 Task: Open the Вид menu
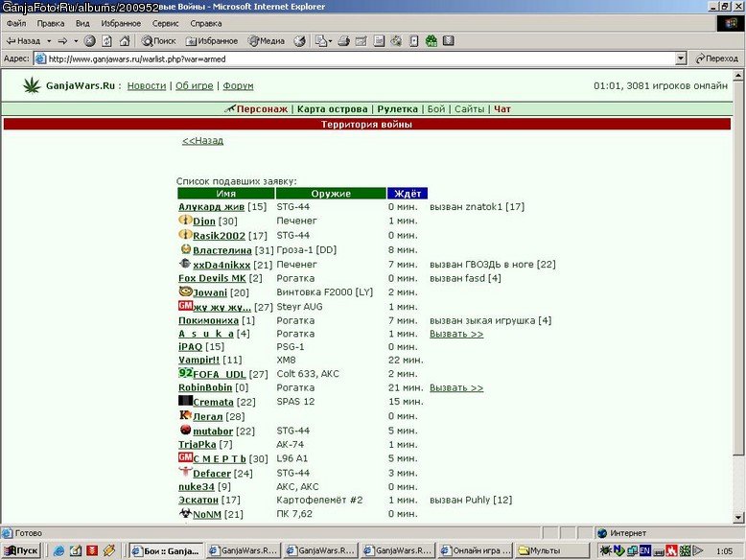tap(82, 23)
